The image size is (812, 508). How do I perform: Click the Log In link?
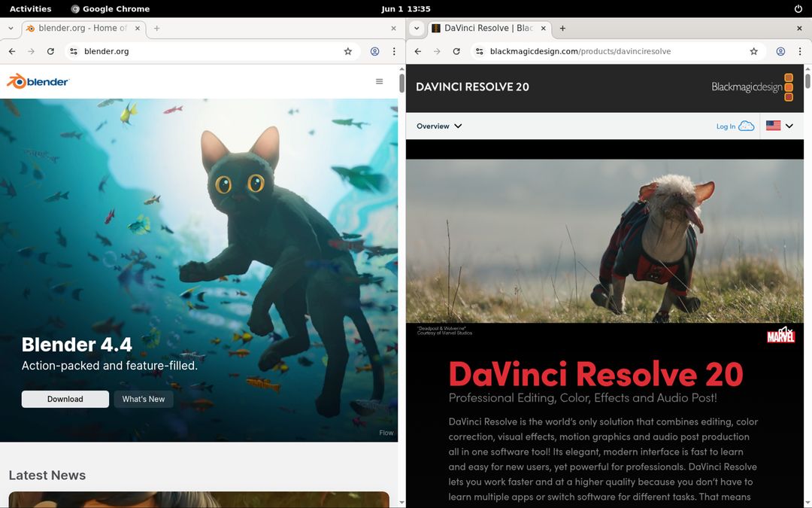click(726, 126)
